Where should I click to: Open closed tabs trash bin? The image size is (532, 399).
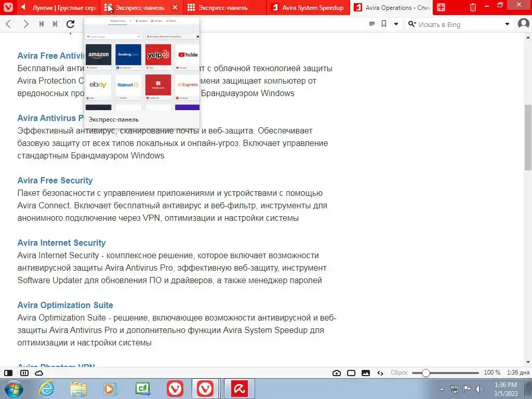point(473,7)
